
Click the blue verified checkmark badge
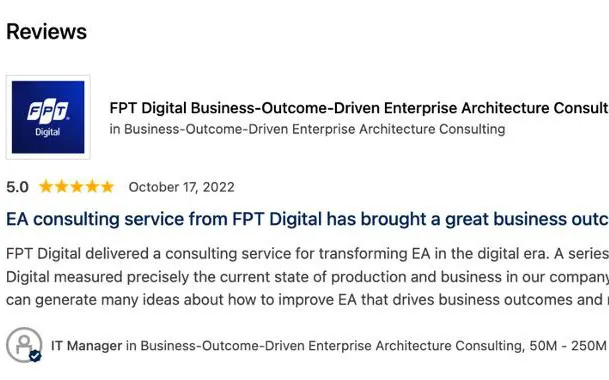[35, 356]
